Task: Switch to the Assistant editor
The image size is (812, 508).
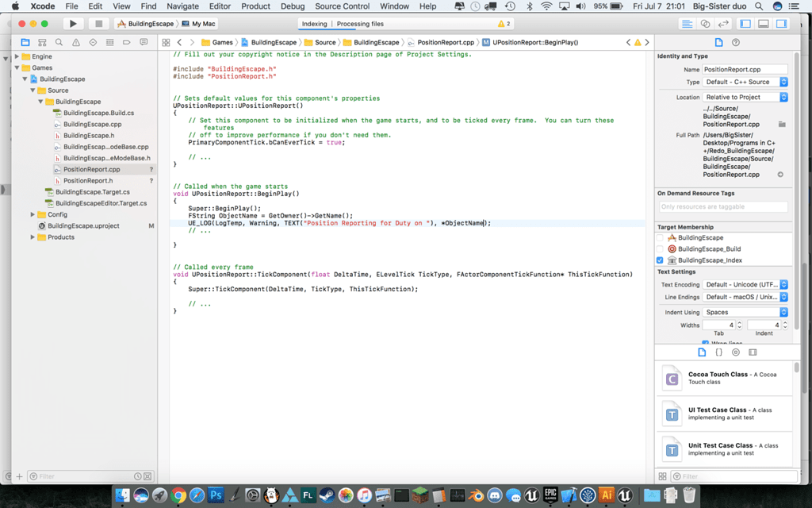Action: pos(704,24)
